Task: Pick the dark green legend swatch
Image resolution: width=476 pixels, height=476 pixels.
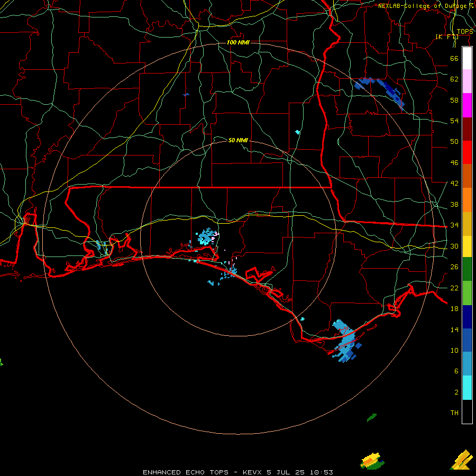Action: [467, 269]
